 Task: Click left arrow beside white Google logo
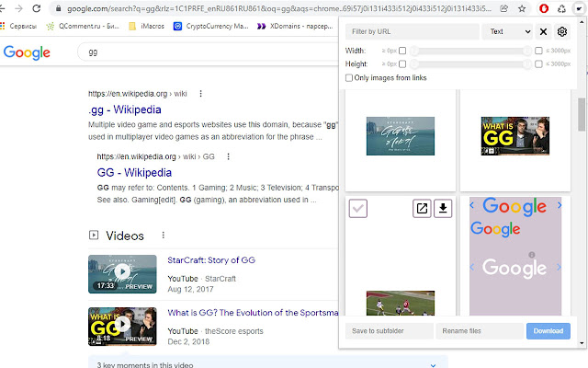point(471,267)
